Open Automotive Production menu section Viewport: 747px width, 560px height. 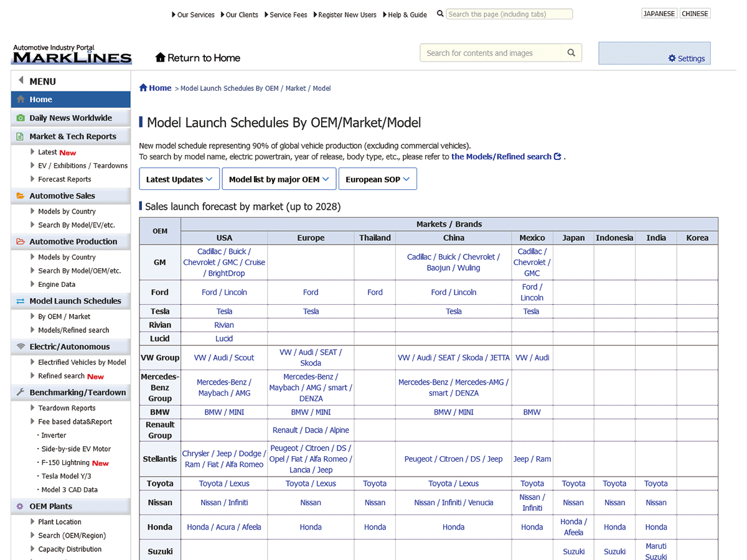(71, 241)
